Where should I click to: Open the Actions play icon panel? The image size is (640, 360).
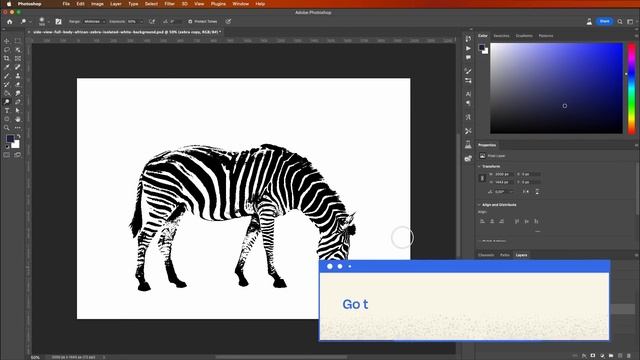[468, 48]
